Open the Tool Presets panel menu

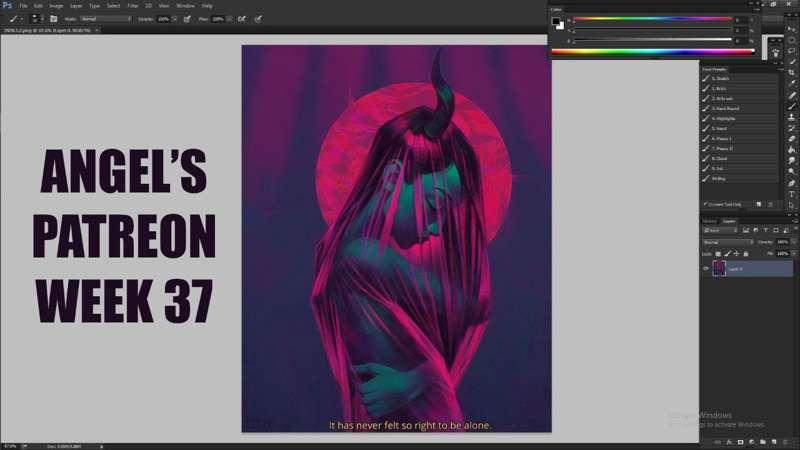tap(781, 69)
